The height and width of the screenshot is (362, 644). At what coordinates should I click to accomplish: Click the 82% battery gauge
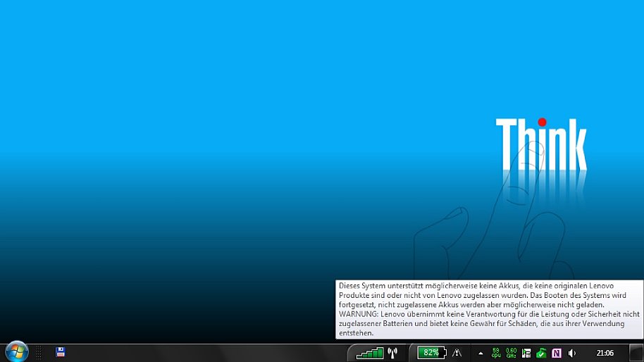click(x=431, y=352)
